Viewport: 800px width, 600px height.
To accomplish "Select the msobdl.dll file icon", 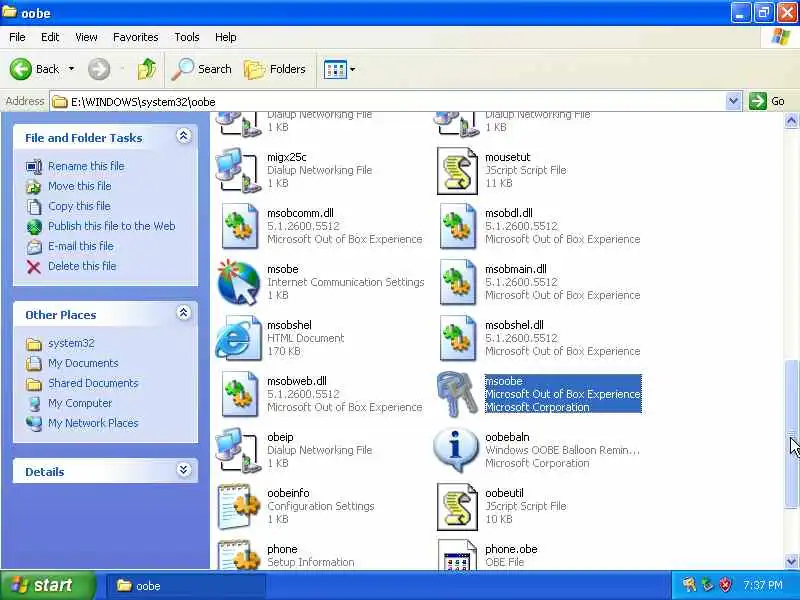I will point(458,226).
